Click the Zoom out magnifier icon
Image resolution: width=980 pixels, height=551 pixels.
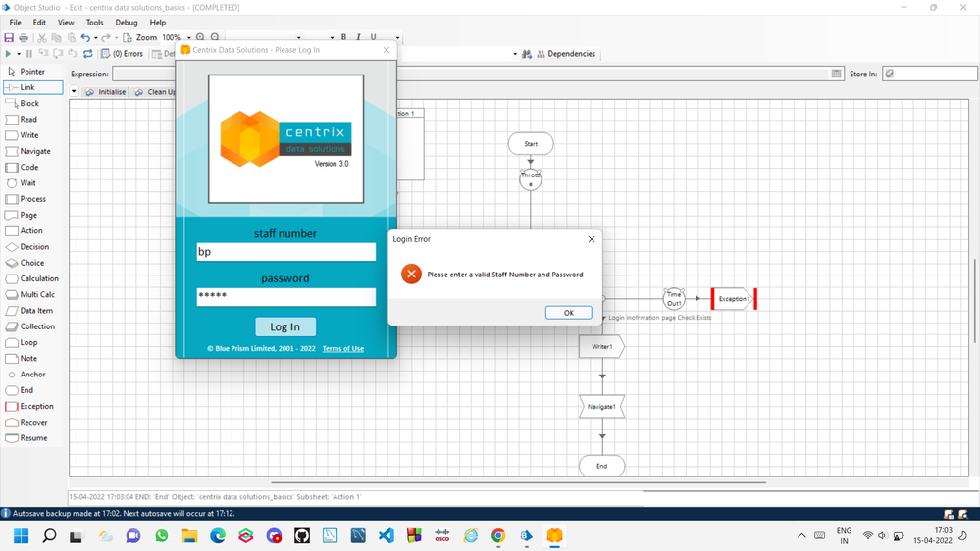pos(215,37)
